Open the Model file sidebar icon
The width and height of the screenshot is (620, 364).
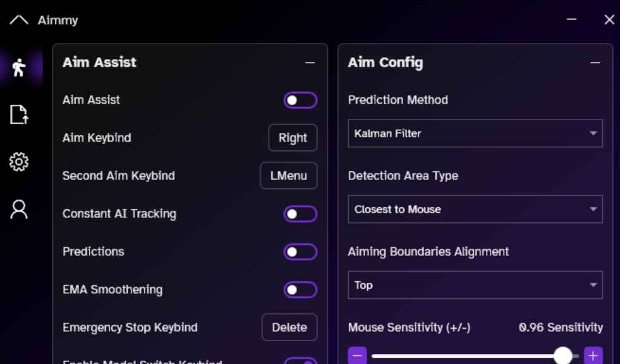pos(19,114)
